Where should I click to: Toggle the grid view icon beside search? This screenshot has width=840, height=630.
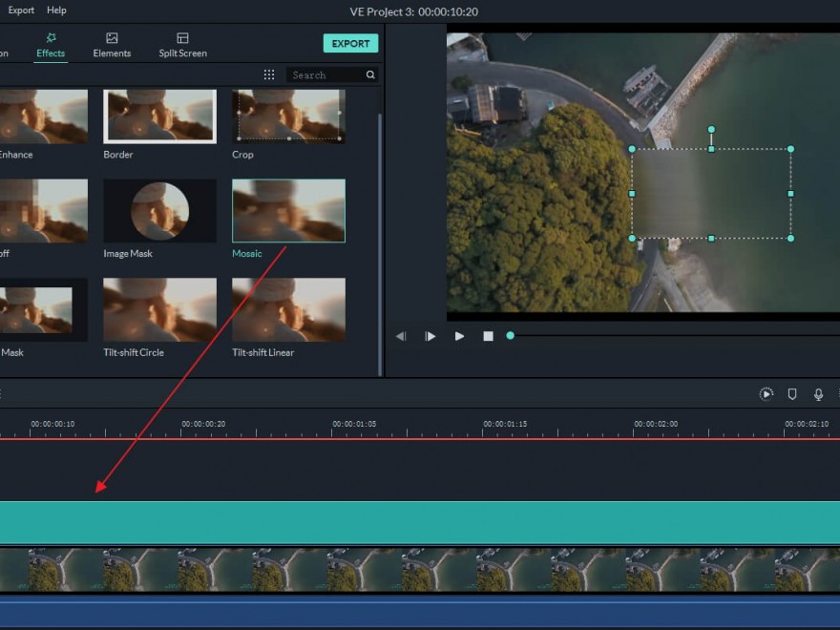269,74
